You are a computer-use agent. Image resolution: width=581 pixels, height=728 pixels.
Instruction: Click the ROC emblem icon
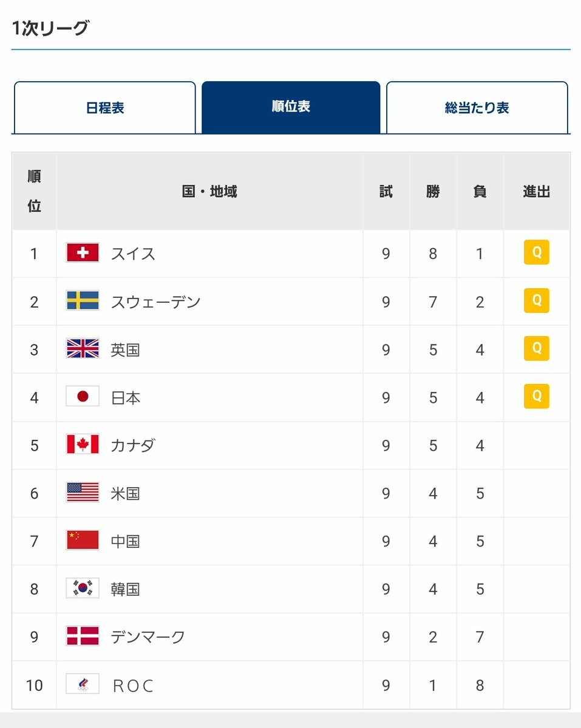click(x=83, y=685)
